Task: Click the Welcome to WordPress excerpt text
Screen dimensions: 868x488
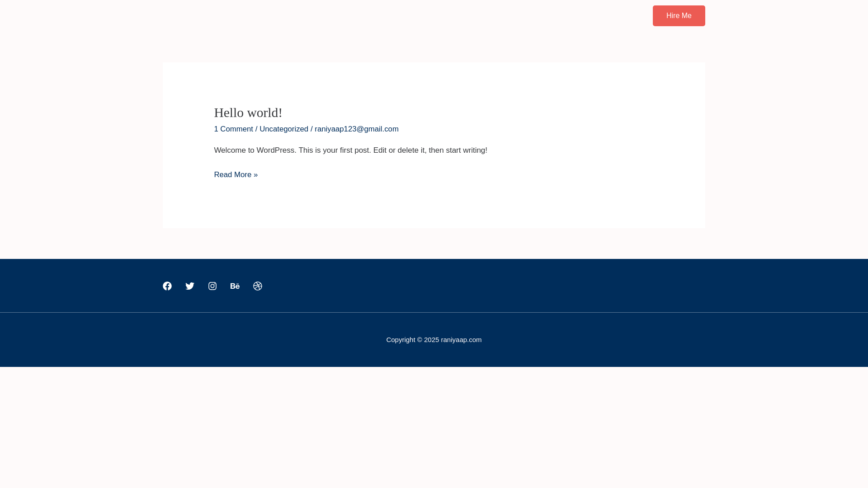Action: 350,150
